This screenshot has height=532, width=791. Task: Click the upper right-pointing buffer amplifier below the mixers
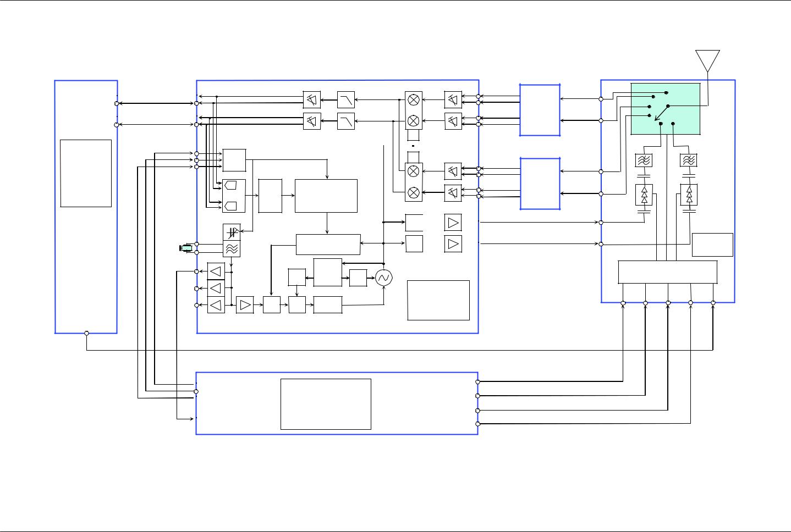(x=453, y=223)
